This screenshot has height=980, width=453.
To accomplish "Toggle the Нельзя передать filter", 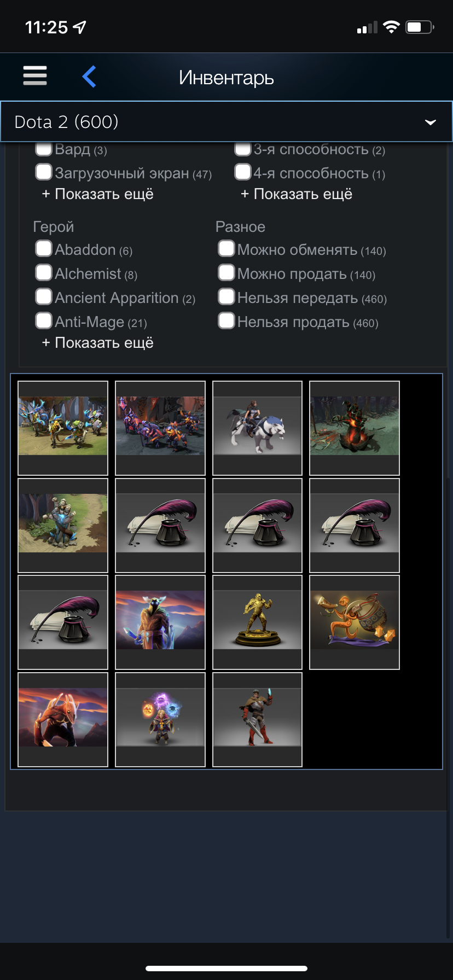I will click(x=226, y=296).
